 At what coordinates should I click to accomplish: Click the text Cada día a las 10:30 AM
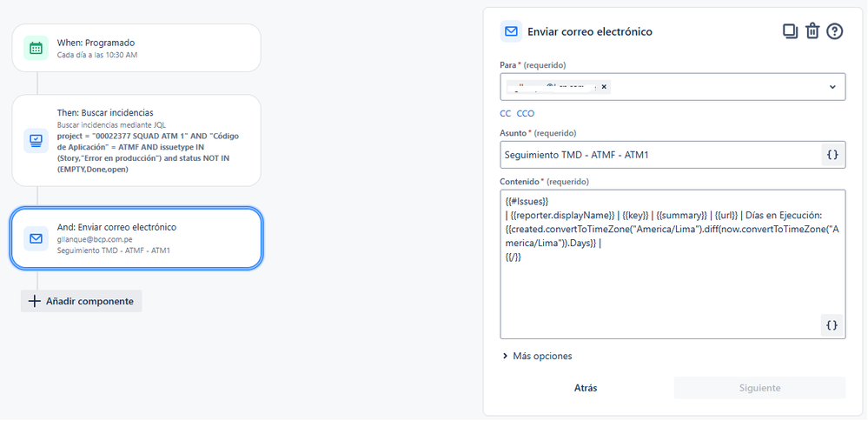coord(96,55)
